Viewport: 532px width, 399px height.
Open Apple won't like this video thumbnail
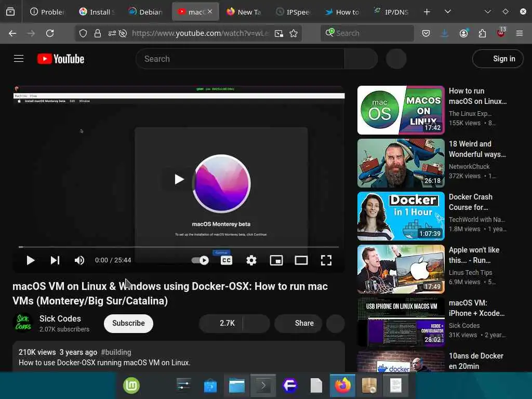[401, 269]
